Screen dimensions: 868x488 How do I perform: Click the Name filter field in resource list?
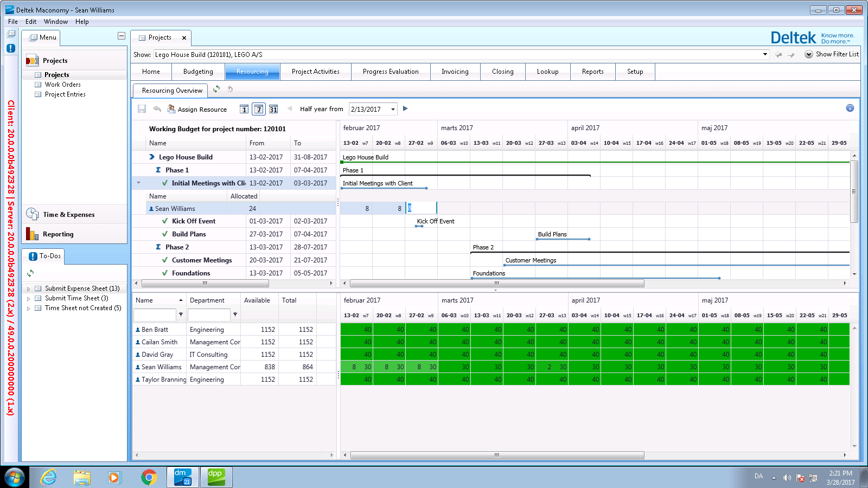[x=154, y=314]
